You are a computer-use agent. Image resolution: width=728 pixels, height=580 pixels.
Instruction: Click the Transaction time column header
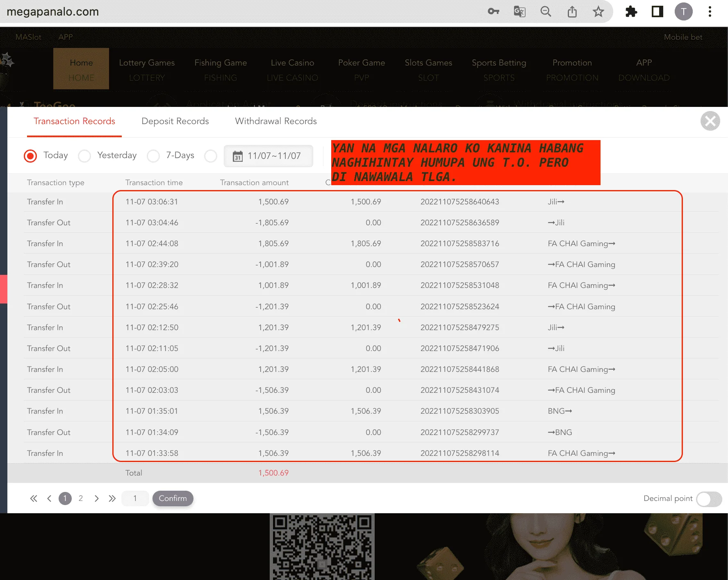point(154,183)
